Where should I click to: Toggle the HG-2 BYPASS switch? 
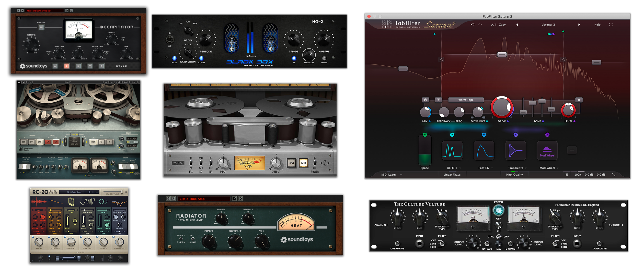324,58
